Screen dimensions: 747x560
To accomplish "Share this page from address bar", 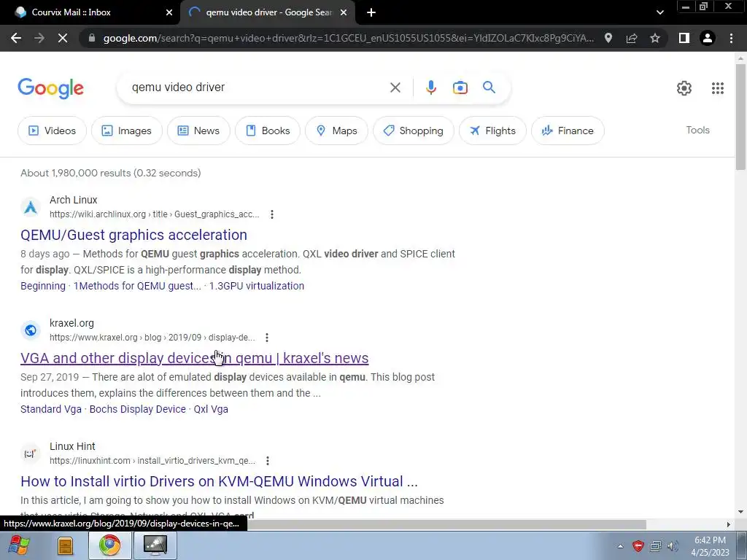I will [632, 38].
